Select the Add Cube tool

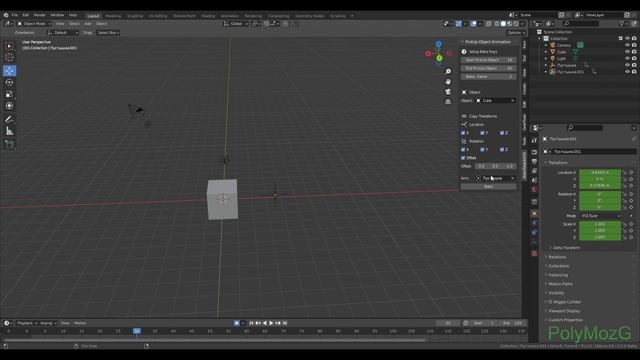[9, 144]
